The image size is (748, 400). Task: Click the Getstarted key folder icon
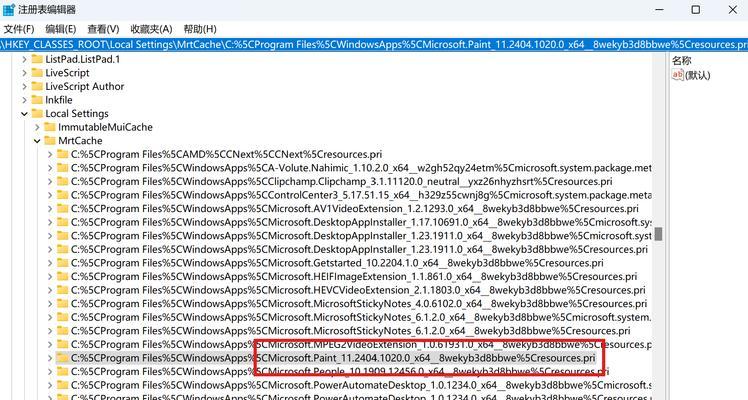click(x=63, y=263)
